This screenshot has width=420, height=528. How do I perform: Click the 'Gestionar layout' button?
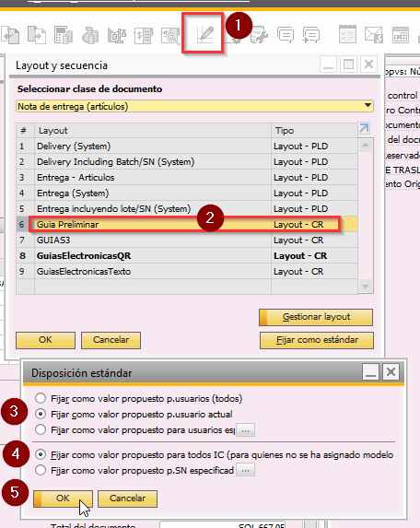(316, 317)
